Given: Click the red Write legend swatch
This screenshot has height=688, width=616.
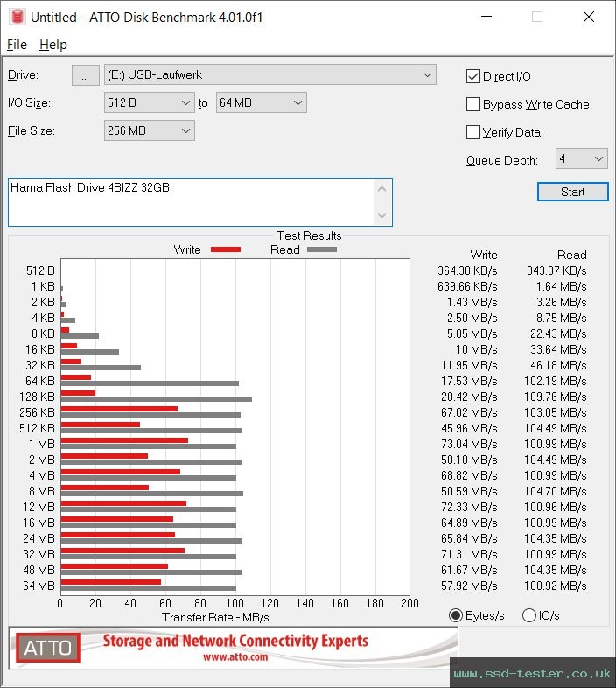Looking at the screenshot, I should coord(226,249).
